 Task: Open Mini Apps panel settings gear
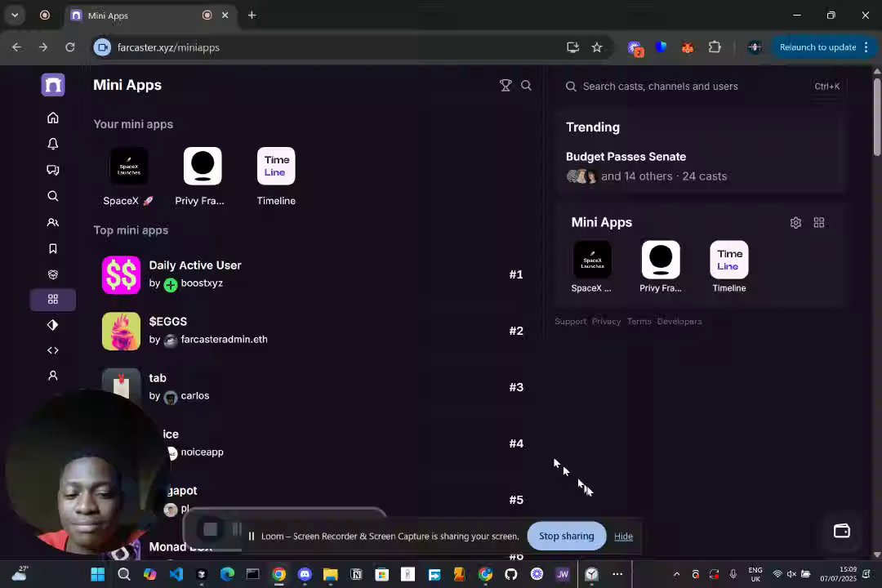pyautogui.click(x=795, y=223)
